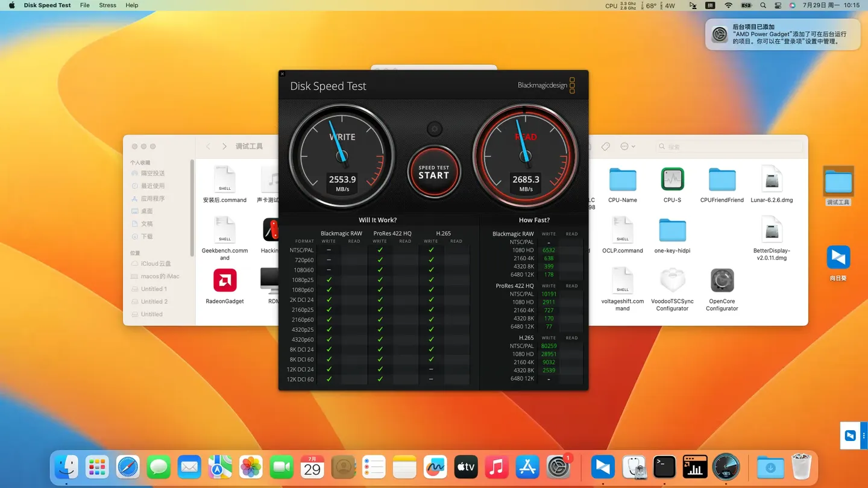Click the Wi-Fi status icon
The image size is (868, 488).
[728, 5]
